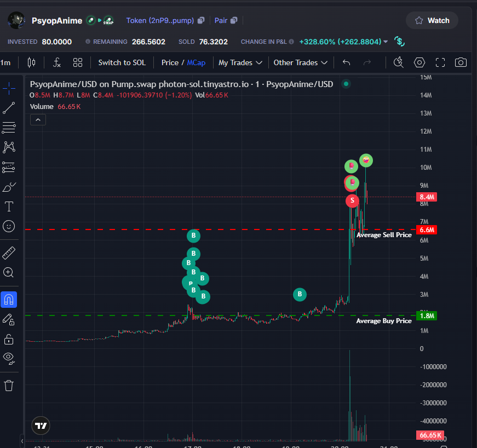This screenshot has width=477, height=448.
Task: Expand the Other Trades dropdown
Action: (x=300, y=62)
